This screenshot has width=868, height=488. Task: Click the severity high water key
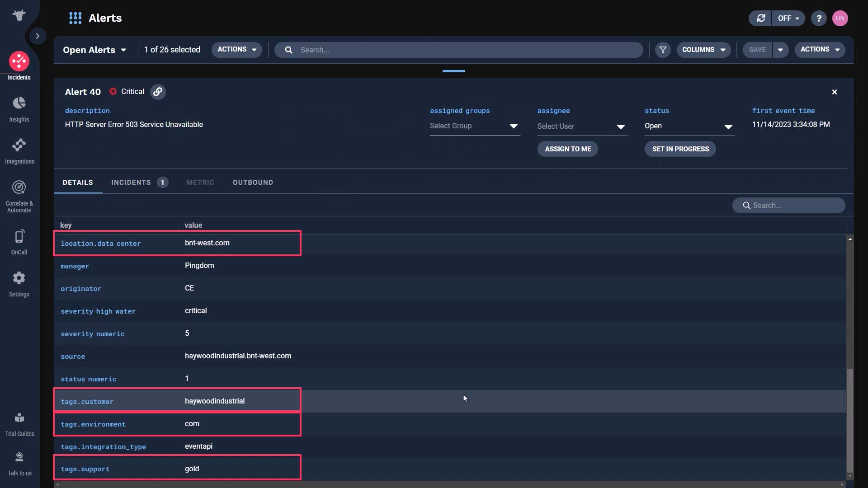pos(98,311)
